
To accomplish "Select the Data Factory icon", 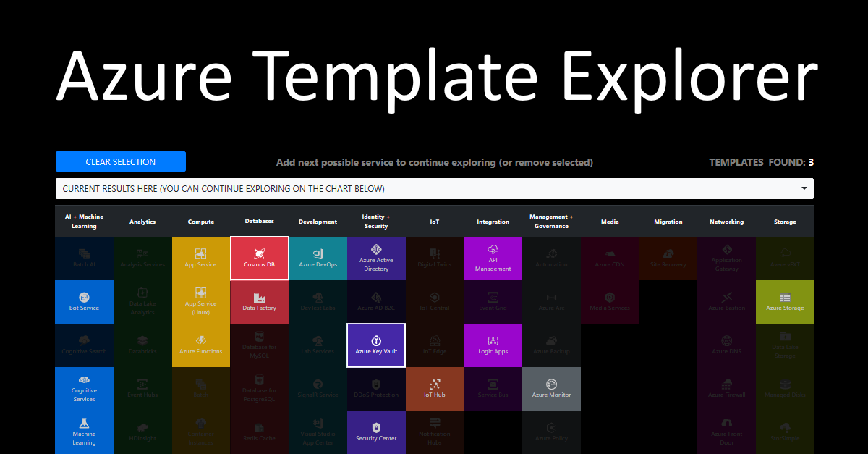I will tap(259, 302).
